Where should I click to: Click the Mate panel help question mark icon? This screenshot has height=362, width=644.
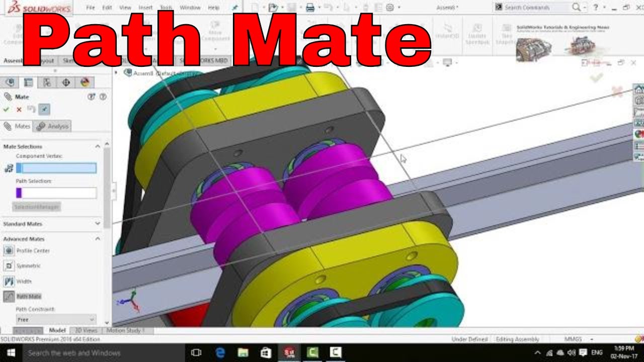tap(103, 97)
